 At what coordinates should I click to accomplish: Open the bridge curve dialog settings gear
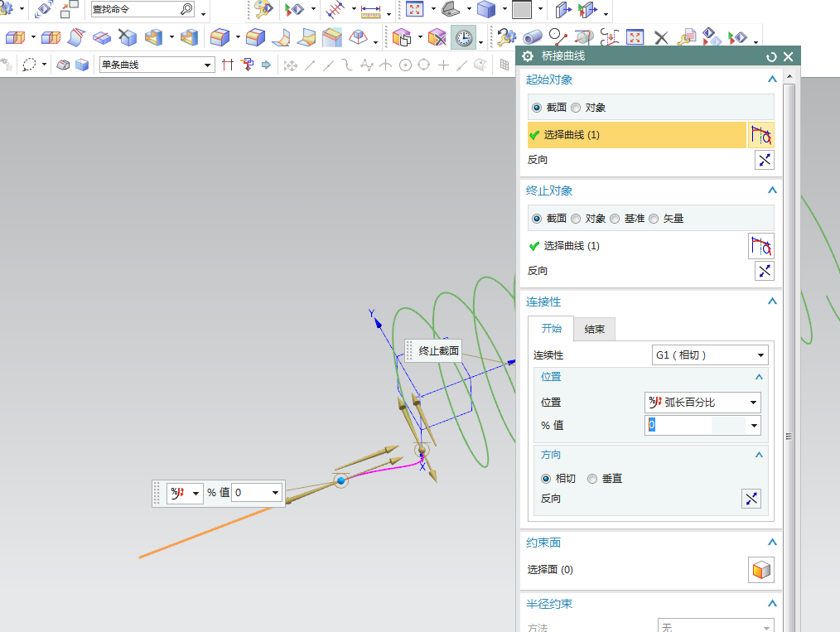click(x=528, y=56)
